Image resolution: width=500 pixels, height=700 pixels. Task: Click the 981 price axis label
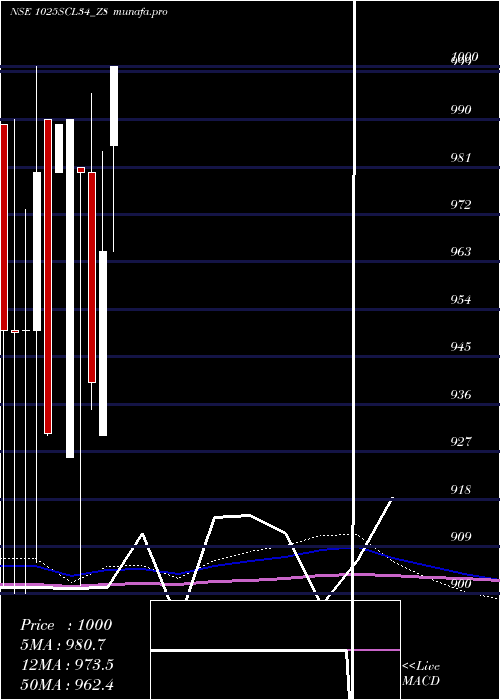click(x=461, y=158)
